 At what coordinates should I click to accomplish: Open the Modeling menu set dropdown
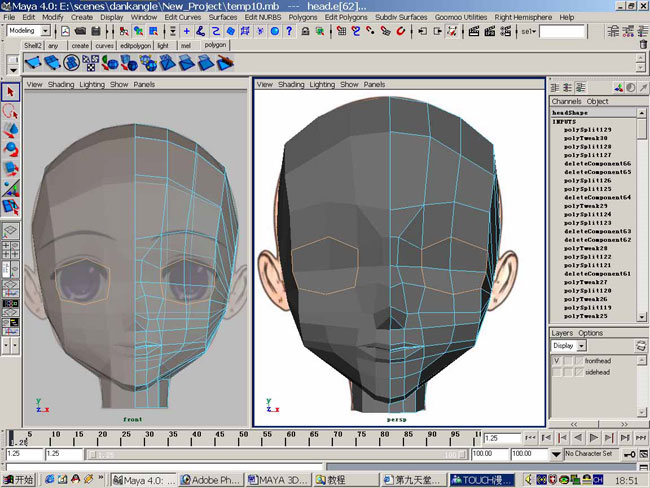pyautogui.click(x=45, y=31)
